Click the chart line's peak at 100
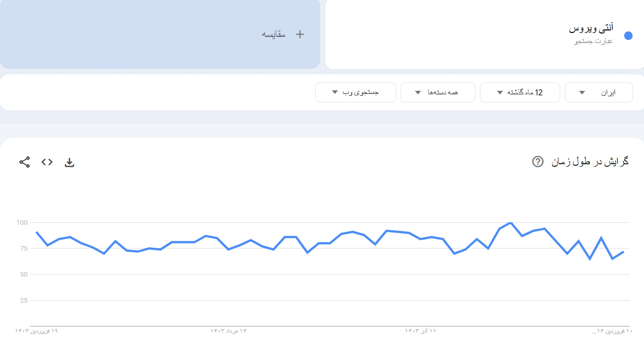Screen dimensions: 644x350 pos(510,223)
